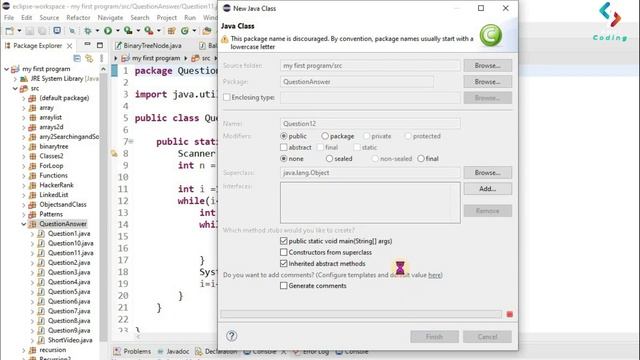Image resolution: width=640 pixels, height=360 pixels.
Task: Toggle Enclosing type checkbox
Action: pos(227,97)
